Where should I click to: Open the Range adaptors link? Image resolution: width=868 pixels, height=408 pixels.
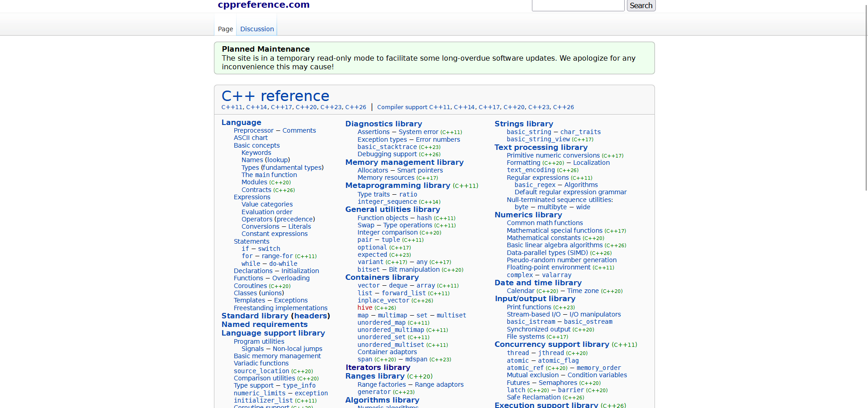pos(439,385)
